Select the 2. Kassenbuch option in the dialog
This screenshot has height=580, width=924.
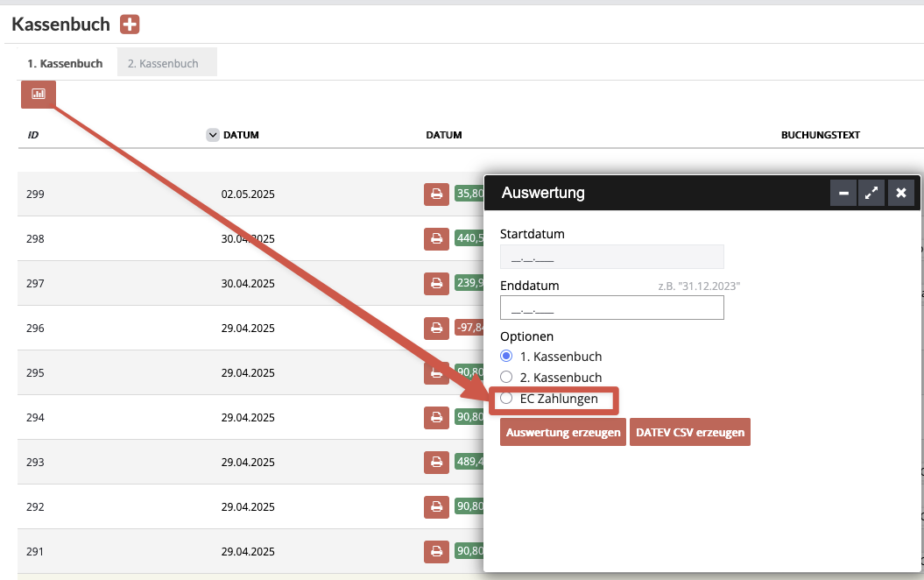pos(506,377)
